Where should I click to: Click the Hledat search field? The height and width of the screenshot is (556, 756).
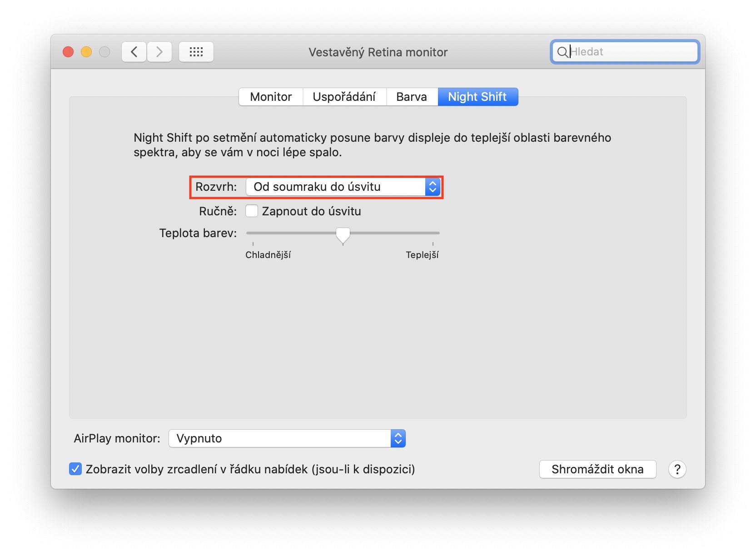[x=625, y=52]
